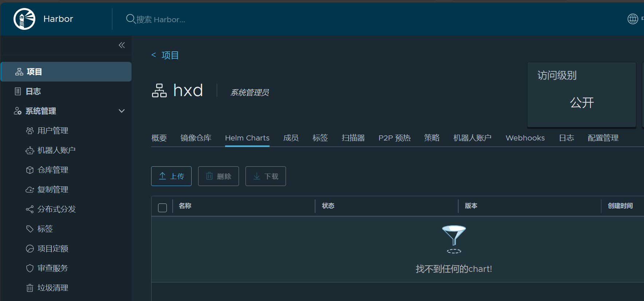Switch to the Webhooks tab
The height and width of the screenshot is (301, 644).
525,138
